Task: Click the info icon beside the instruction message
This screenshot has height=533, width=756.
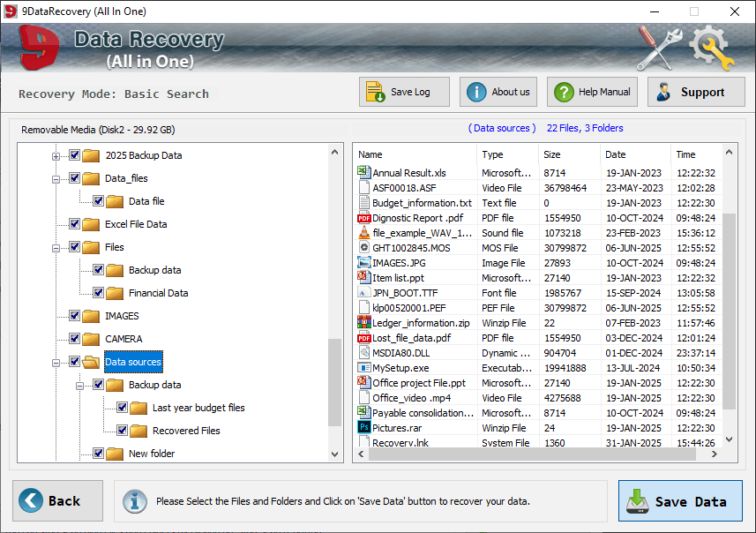Action: click(134, 501)
